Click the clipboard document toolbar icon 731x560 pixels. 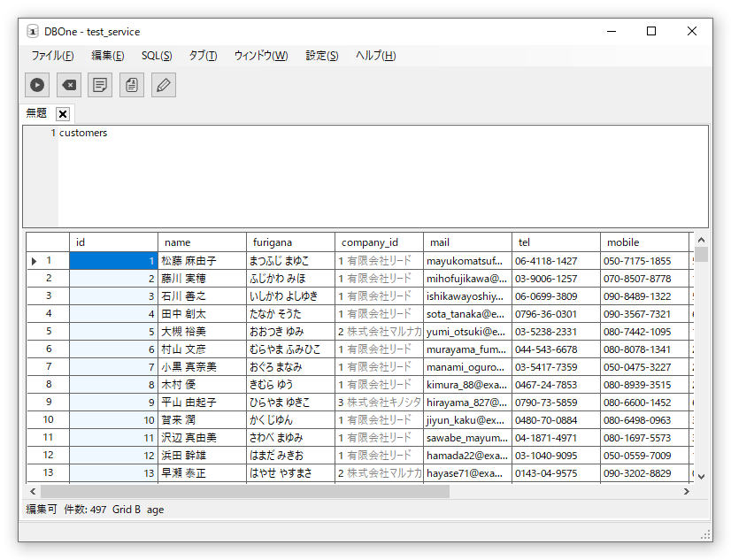132,85
